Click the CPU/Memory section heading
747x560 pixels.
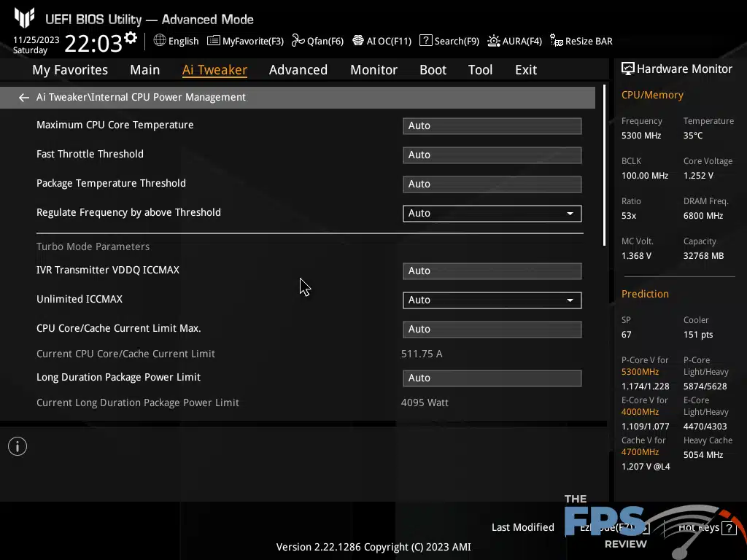652,95
